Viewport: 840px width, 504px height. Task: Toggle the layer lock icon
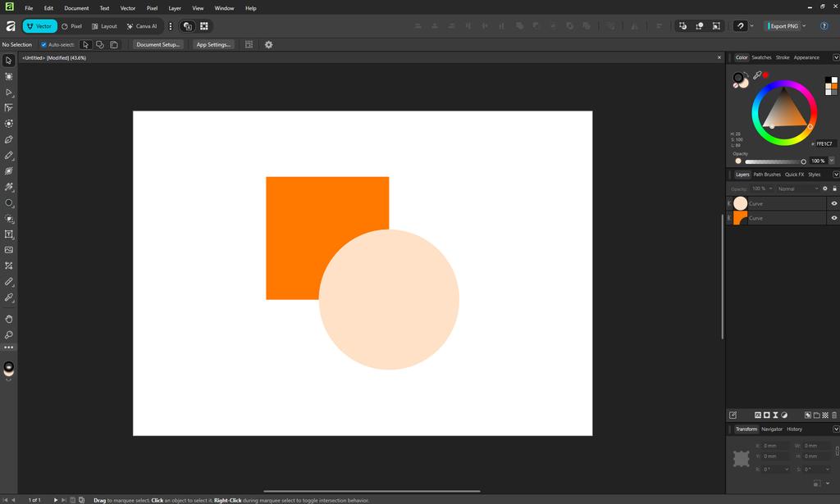[834, 188]
